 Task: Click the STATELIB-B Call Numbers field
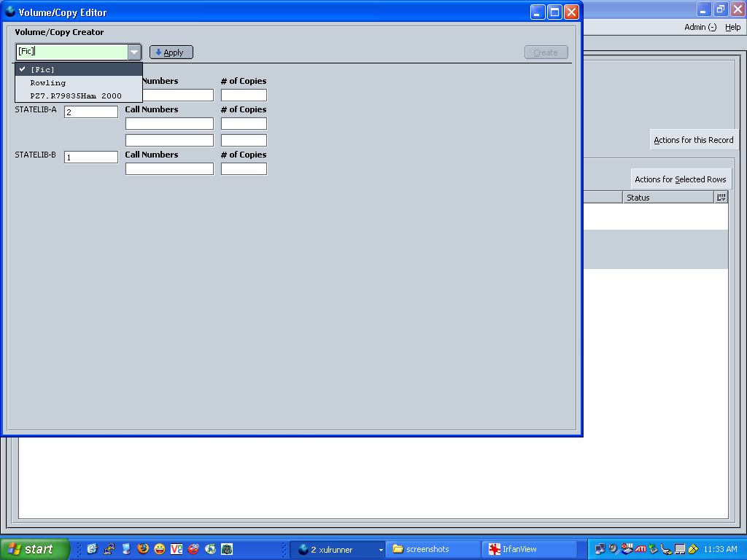tap(169, 168)
